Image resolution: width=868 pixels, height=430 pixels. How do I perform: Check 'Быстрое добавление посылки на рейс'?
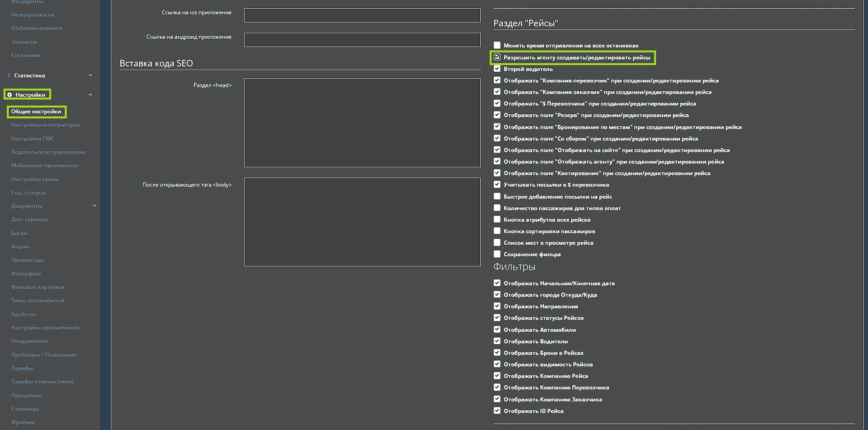(497, 196)
